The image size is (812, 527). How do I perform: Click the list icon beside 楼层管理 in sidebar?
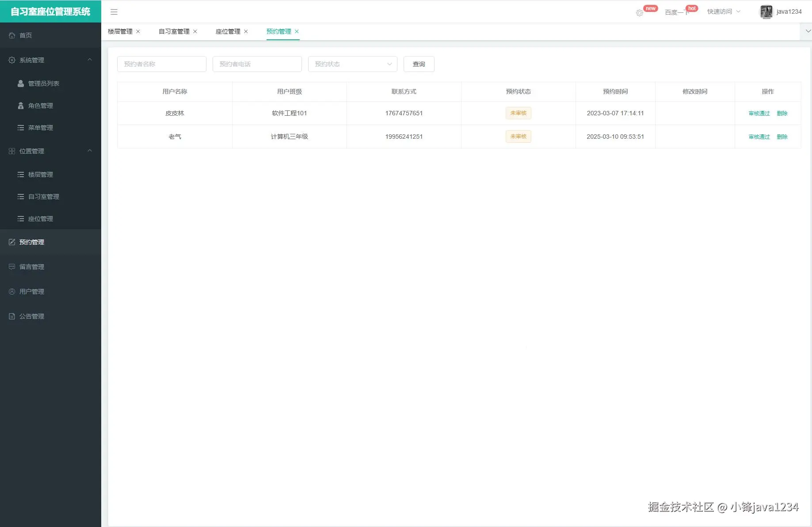click(x=21, y=174)
